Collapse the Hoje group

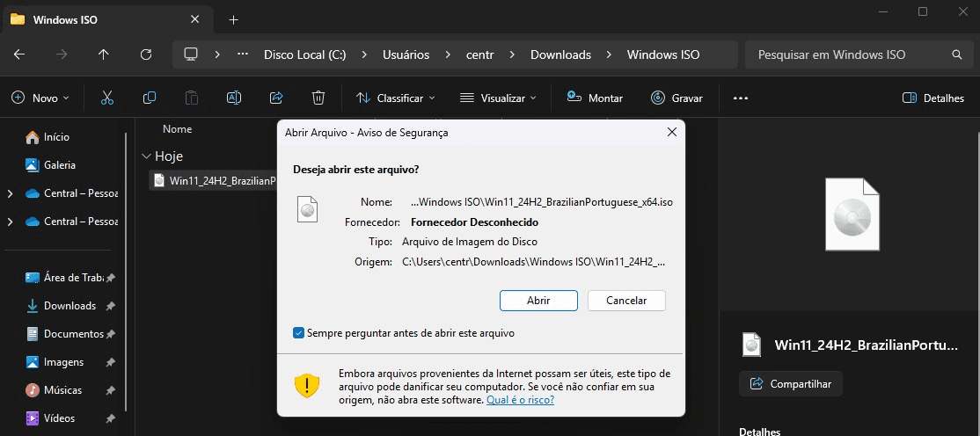pos(146,156)
